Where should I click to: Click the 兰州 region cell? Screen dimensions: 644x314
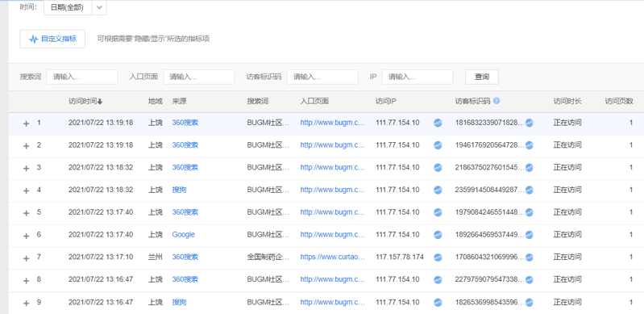156,257
